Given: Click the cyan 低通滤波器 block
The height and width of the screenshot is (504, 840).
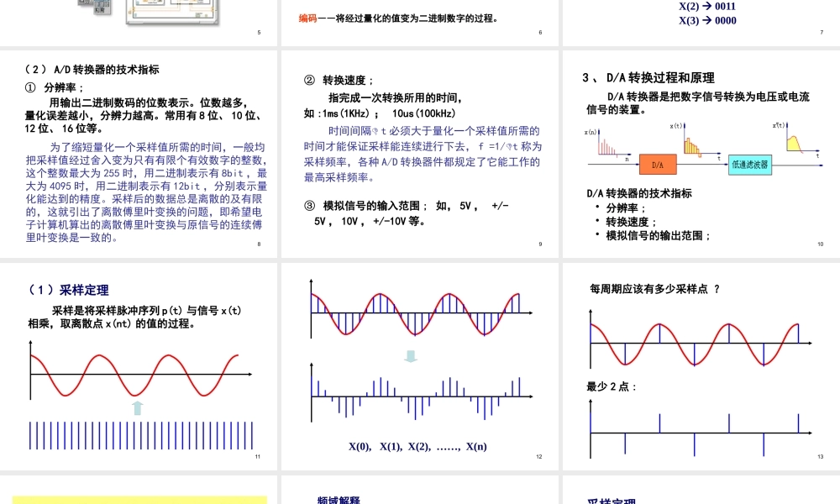Looking at the screenshot, I should tap(750, 165).
